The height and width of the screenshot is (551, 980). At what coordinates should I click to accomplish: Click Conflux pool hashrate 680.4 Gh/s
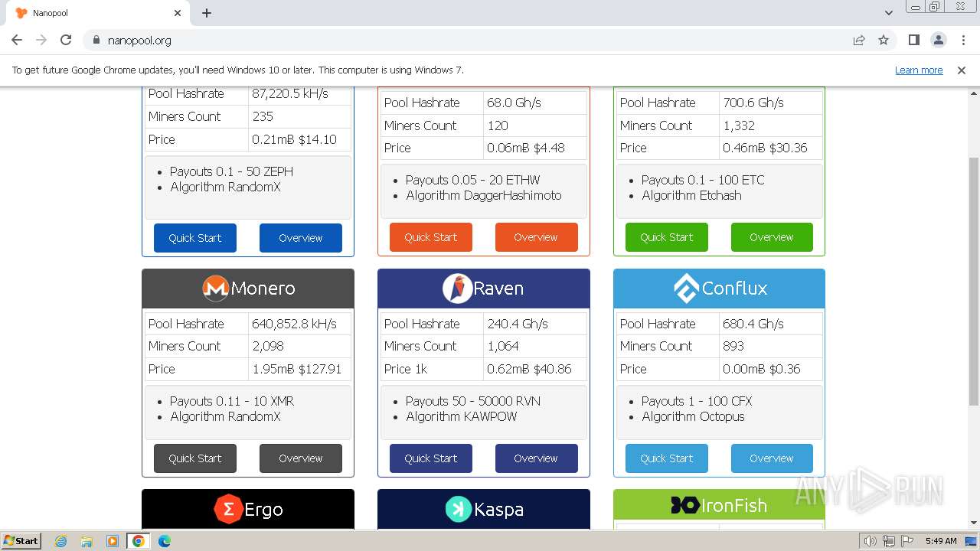pos(753,324)
